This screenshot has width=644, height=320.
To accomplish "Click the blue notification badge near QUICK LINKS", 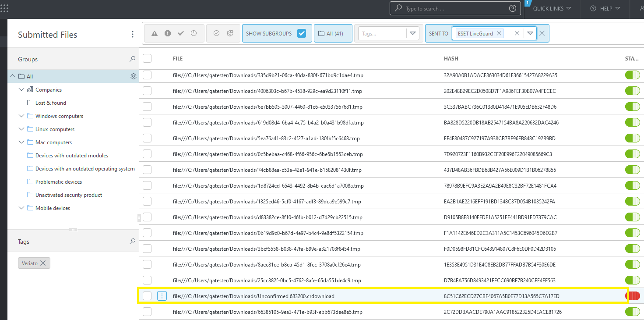I will pos(528,3).
